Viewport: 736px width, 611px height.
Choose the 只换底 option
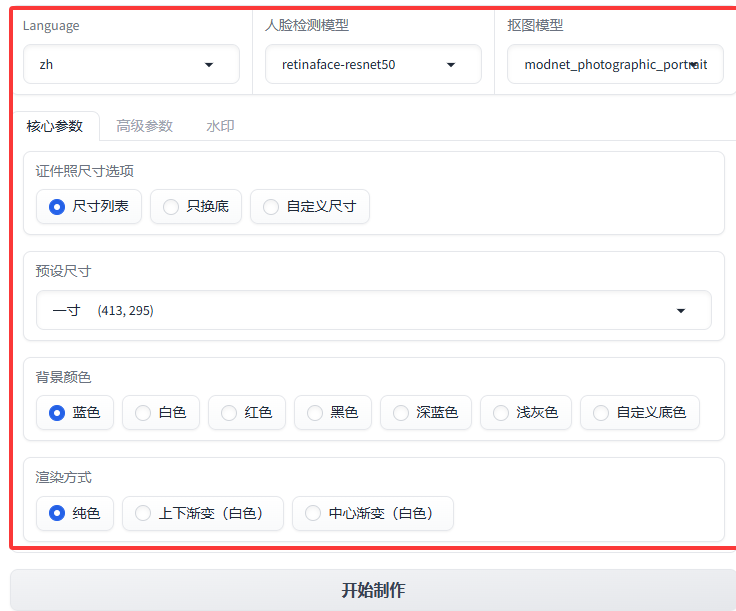pyautogui.click(x=196, y=207)
